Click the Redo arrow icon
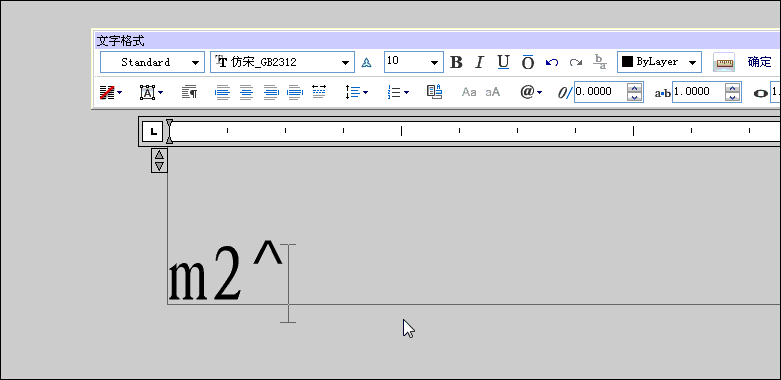781x380 pixels. [576, 62]
